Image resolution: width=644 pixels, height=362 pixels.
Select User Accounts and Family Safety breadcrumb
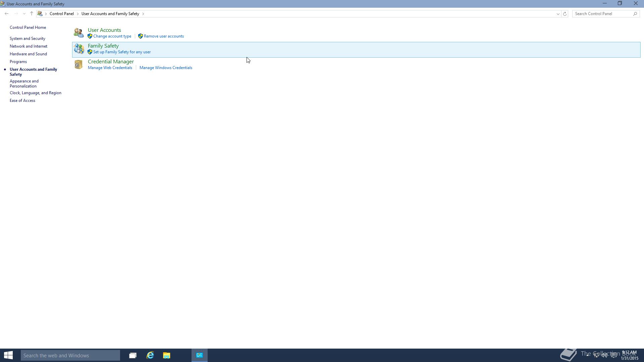pos(110,14)
